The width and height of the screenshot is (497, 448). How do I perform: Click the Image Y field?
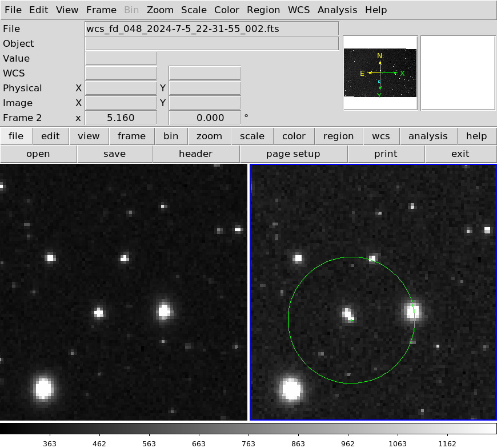pos(205,103)
